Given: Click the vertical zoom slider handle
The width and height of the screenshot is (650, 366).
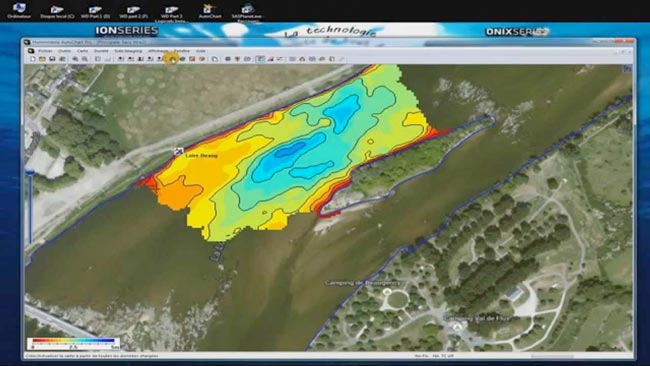Looking at the screenshot, I should click(x=30, y=172).
